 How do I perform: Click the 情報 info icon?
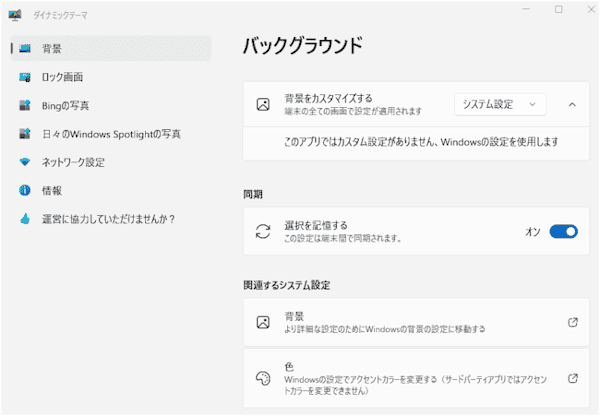pos(25,190)
